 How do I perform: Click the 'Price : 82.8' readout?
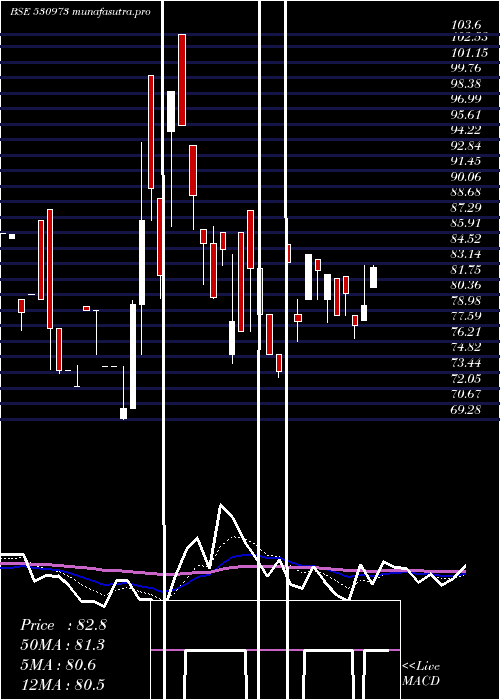pos(63,625)
